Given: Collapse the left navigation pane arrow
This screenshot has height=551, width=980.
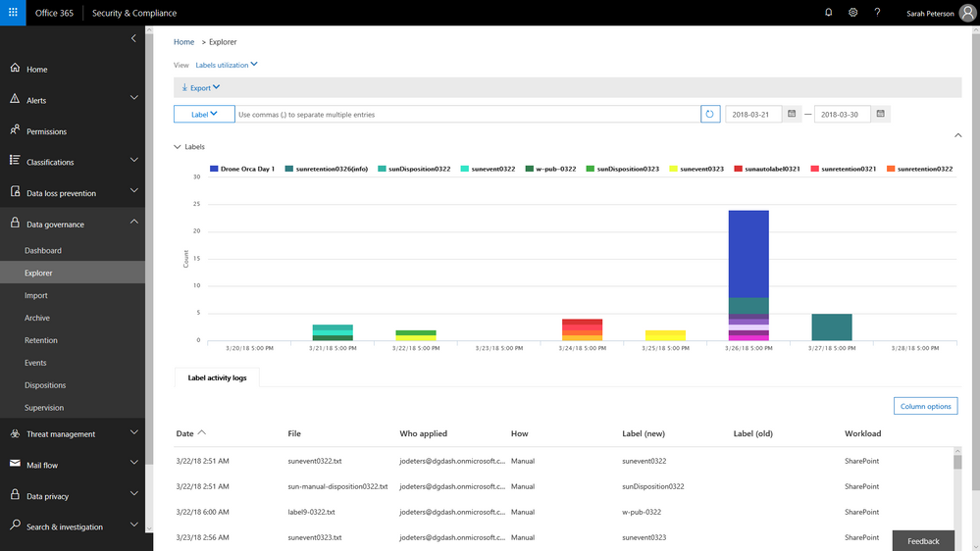Looking at the screenshot, I should [133, 39].
